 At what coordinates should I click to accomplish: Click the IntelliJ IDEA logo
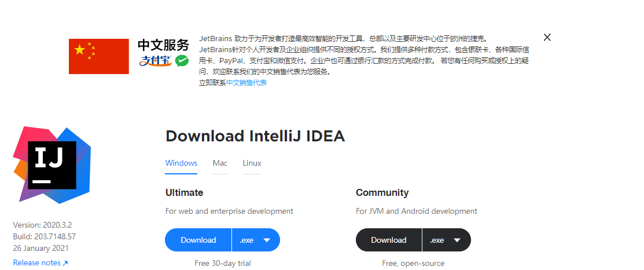(x=52, y=165)
